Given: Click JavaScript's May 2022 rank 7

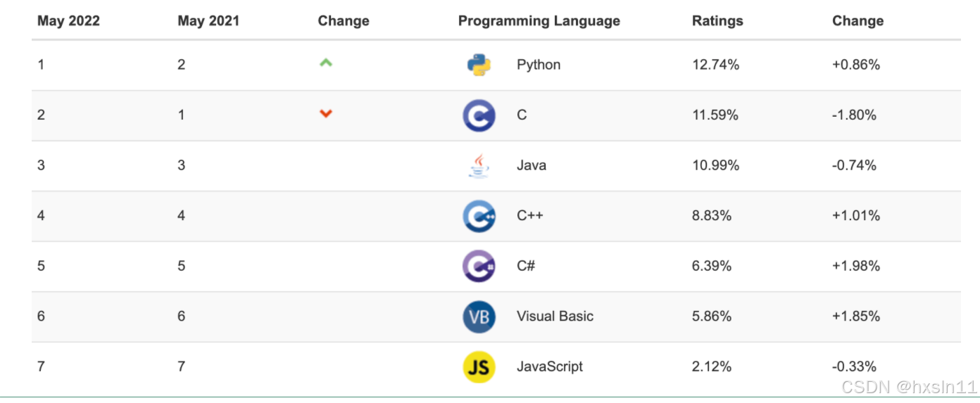Looking at the screenshot, I should point(41,366).
